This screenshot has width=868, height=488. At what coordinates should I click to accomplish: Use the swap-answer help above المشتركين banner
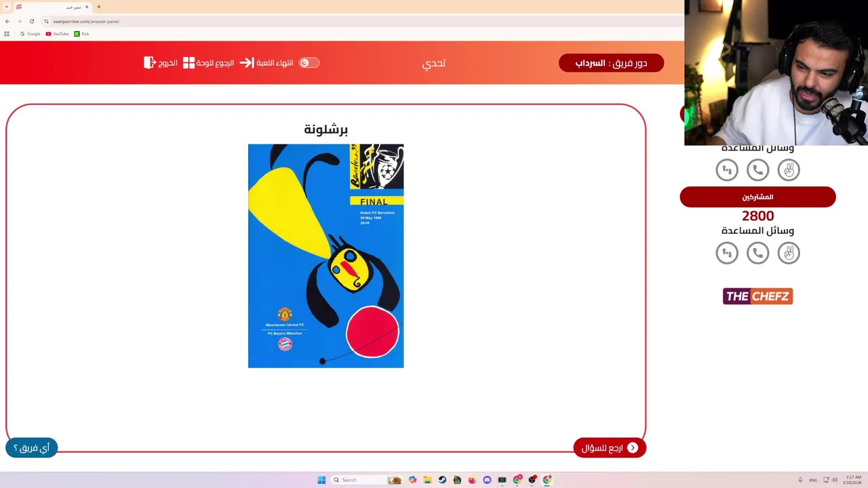[x=727, y=170]
